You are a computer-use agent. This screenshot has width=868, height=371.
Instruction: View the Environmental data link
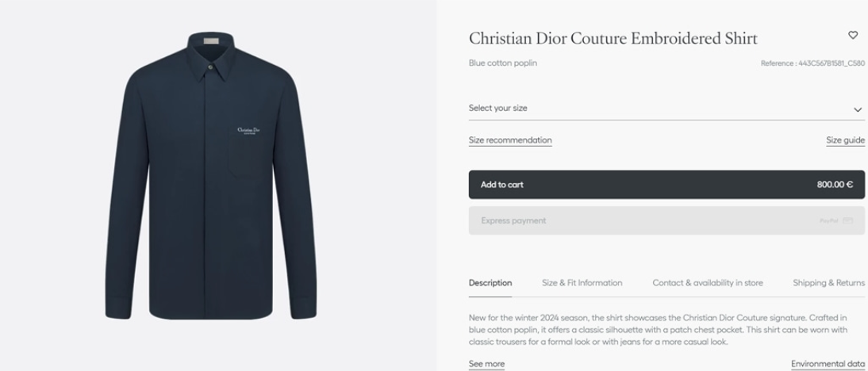coord(828,364)
